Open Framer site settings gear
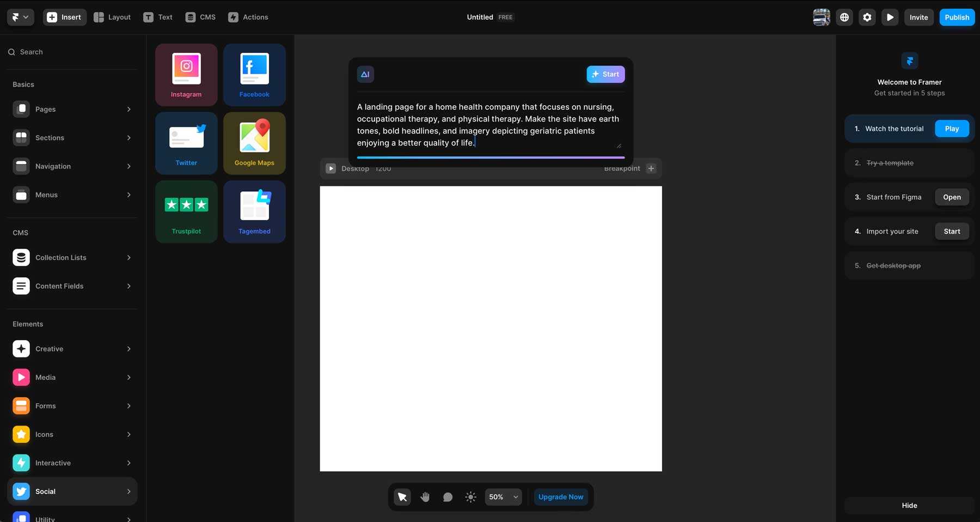The height and width of the screenshot is (522, 980). click(x=867, y=17)
